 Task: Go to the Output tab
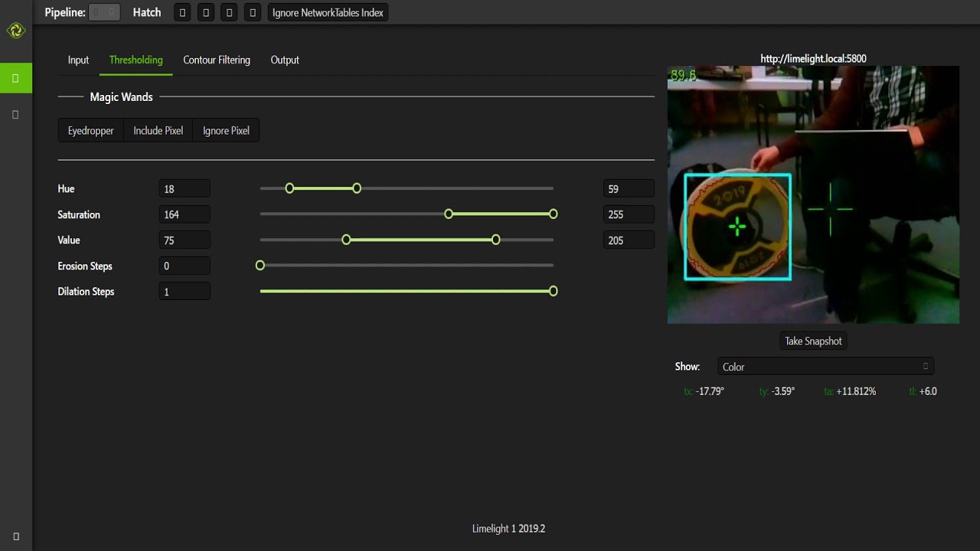[285, 60]
